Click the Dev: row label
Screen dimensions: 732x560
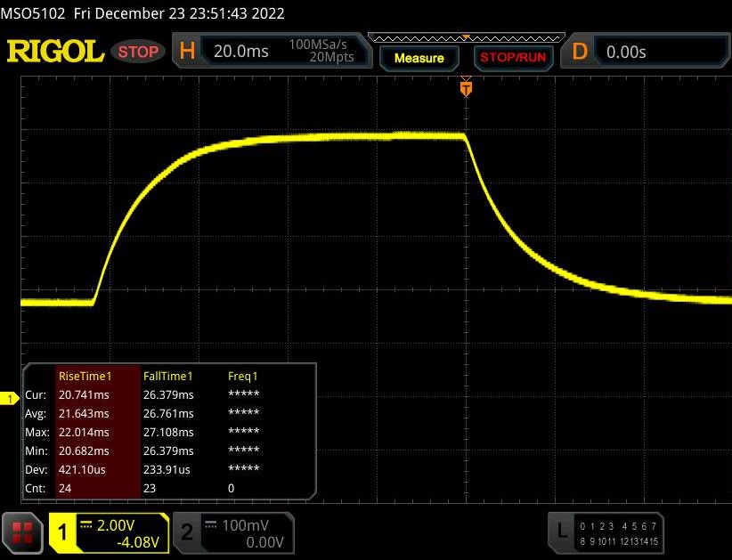36,469
